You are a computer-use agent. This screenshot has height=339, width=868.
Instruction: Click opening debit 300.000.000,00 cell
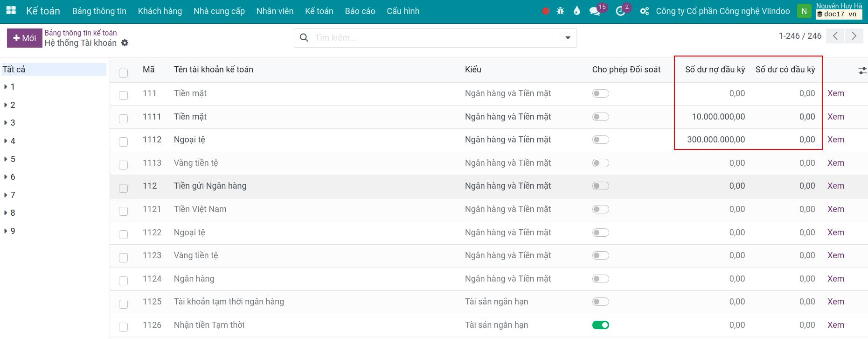(716, 140)
